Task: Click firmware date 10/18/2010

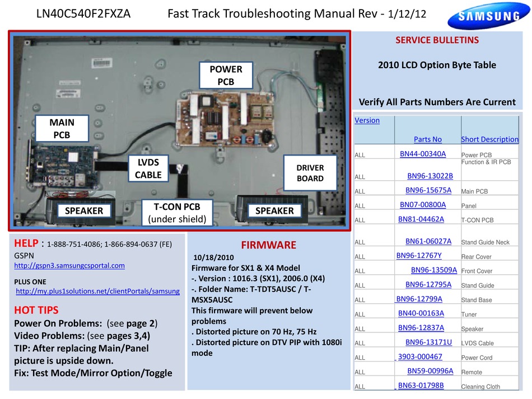Action: pyautogui.click(x=213, y=257)
